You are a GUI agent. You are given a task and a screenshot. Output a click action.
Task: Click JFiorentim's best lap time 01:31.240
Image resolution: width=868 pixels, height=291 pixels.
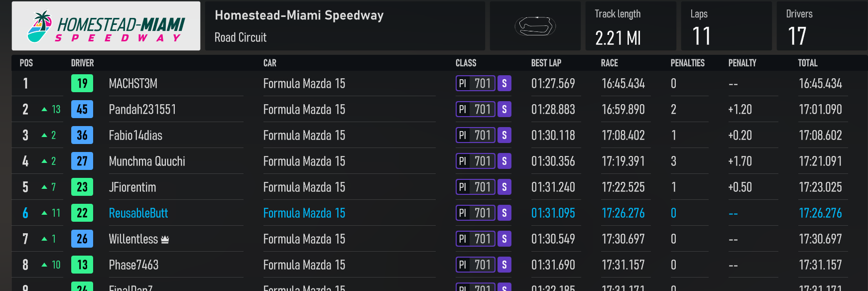click(553, 187)
